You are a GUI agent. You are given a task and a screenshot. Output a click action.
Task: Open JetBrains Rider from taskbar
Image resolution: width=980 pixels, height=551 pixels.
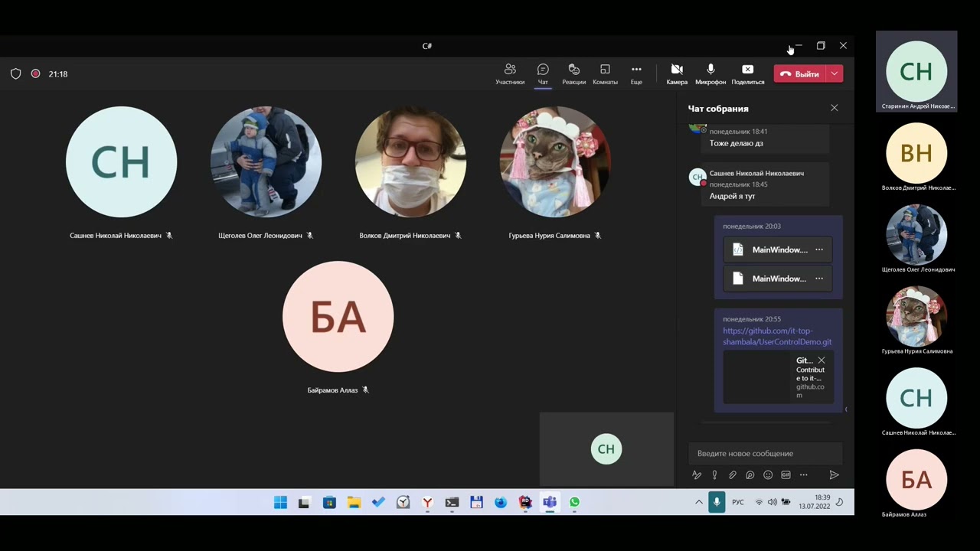pyautogui.click(x=525, y=502)
